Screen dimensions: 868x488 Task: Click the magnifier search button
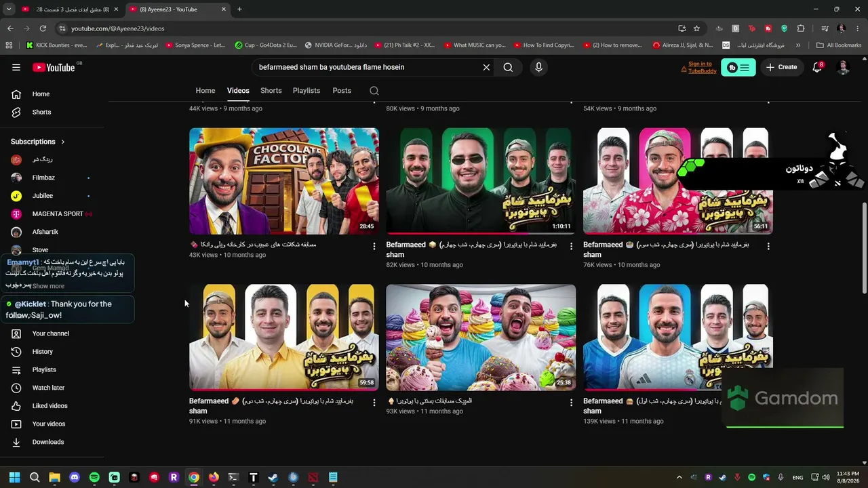click(508, 67)
